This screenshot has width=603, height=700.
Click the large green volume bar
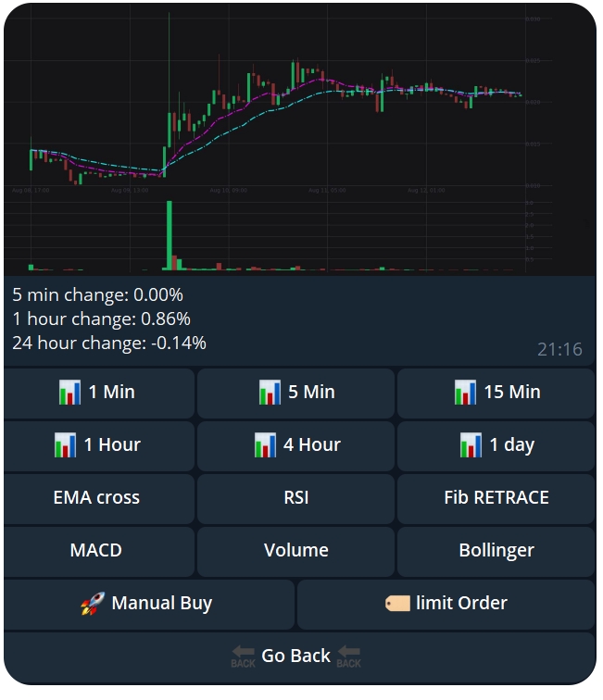pos(170,236)
